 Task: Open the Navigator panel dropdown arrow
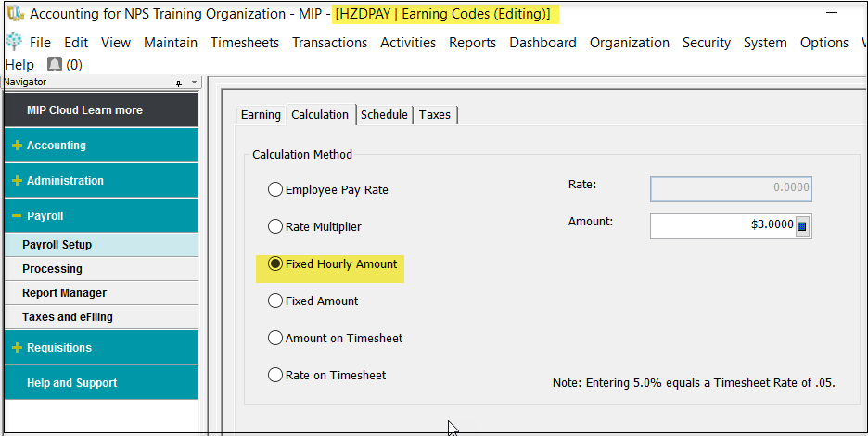[x=194, y=83]
